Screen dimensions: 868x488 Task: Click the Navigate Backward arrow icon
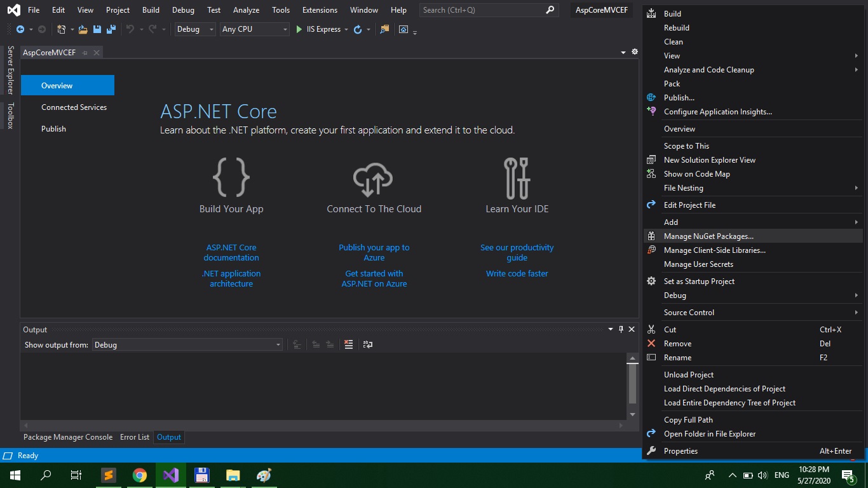pos(20,29)
